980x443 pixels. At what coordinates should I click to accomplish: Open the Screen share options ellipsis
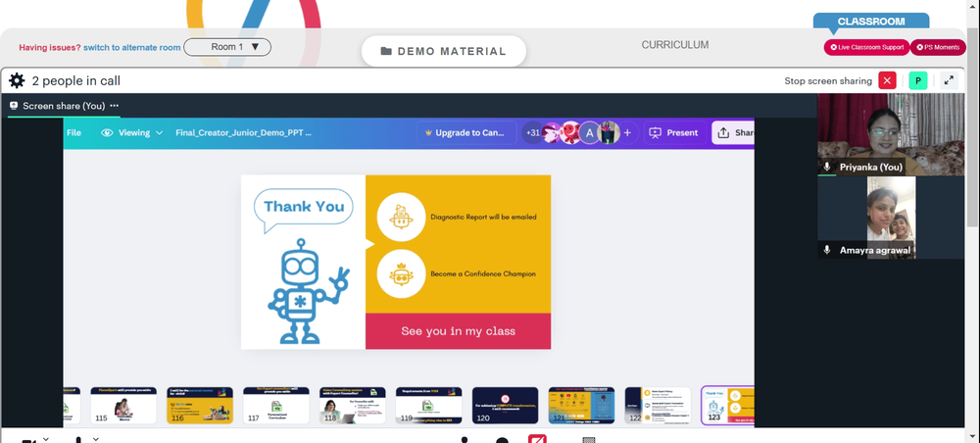115,106
